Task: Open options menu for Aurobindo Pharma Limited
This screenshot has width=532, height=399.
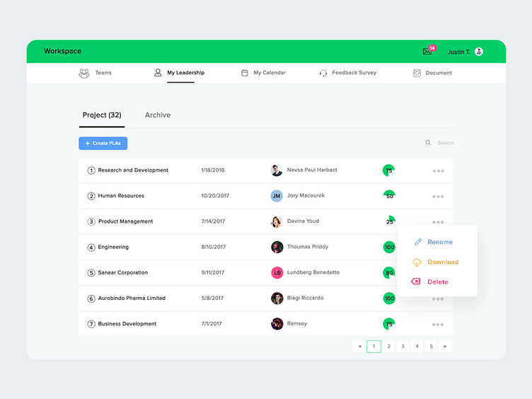Action: (438, 299)
